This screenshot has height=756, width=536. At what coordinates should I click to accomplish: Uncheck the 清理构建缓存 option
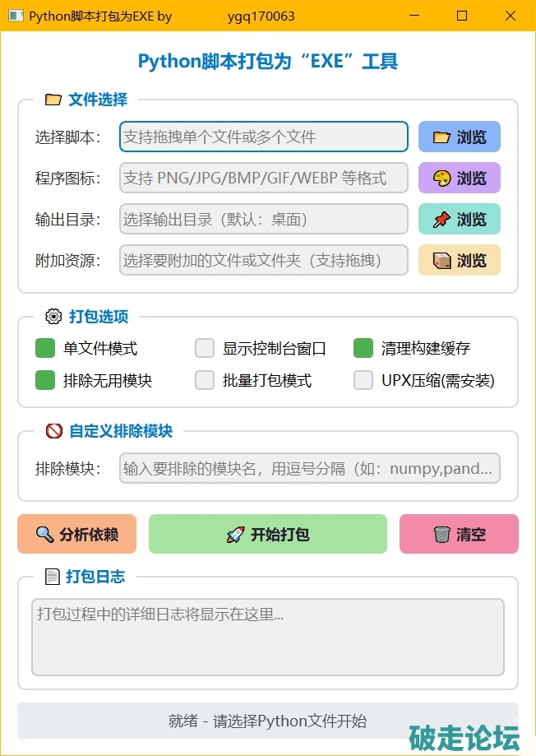[363, 349]
